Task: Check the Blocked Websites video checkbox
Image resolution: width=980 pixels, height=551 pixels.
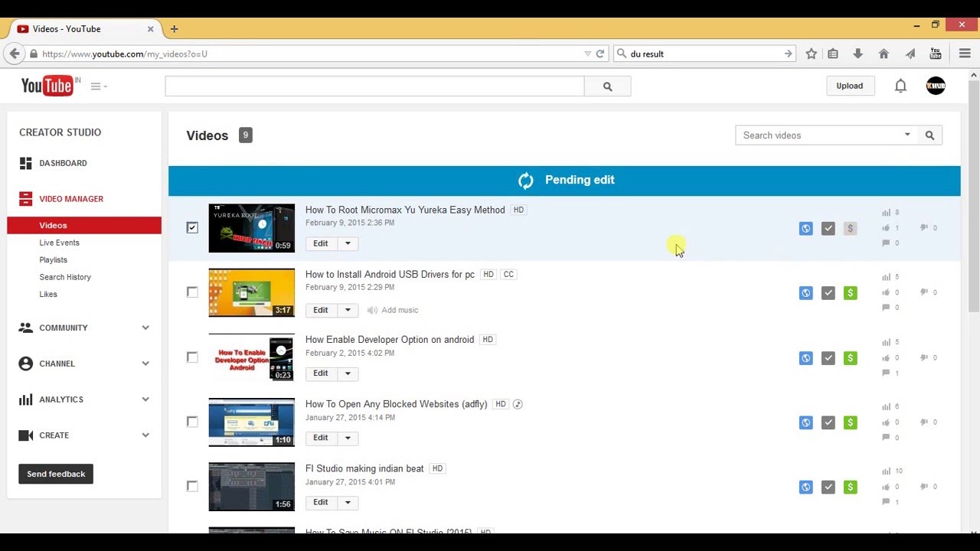Action: [x=192, y=421]
